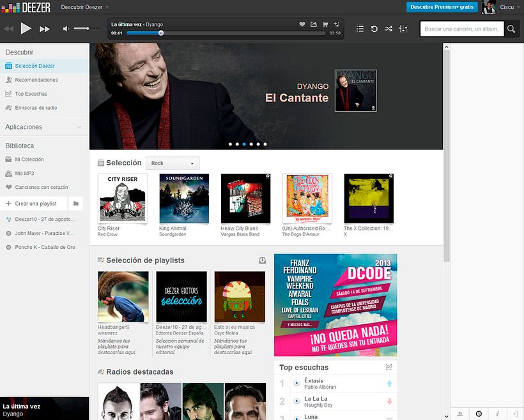Open King Animal album by Soundgarden
524x420 pixels.
click(x=184, y=199)
